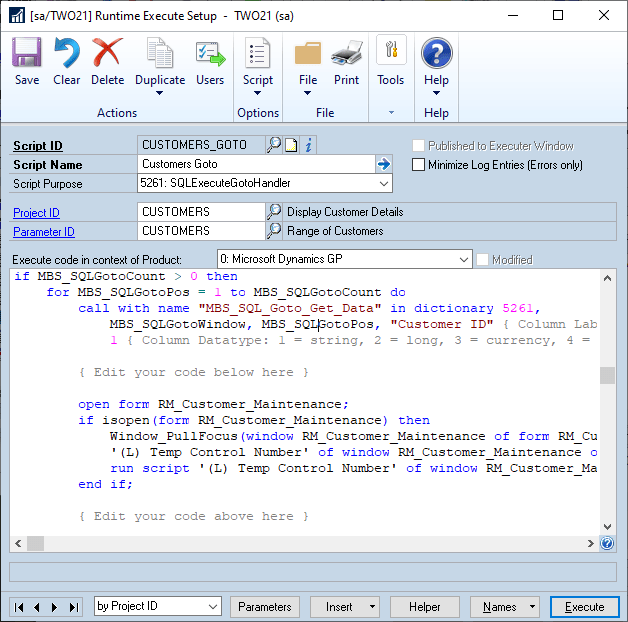This screenshot has width=628, height=622.
Task: Open the Insert button dropdown arrow
Action: coord(372,607)
